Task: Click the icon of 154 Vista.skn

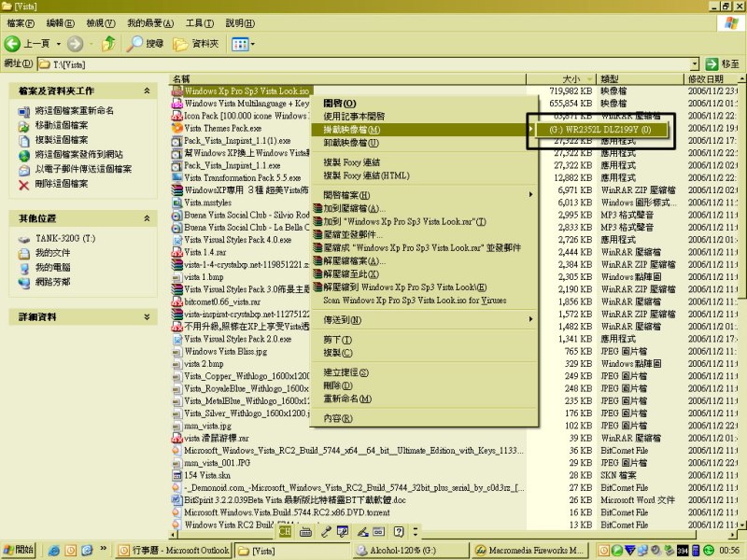Action: pyautogui.click(x=177, y=475)
